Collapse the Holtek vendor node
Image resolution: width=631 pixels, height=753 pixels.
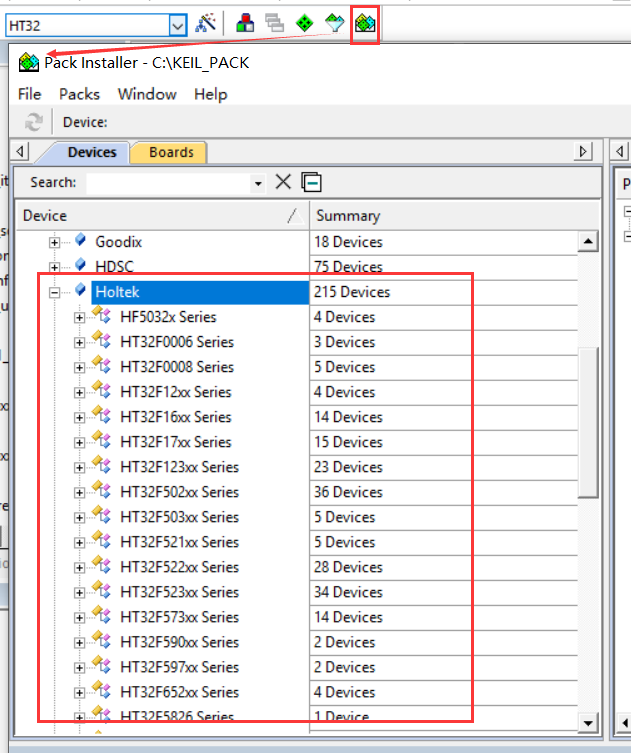(x=55, y=292)
